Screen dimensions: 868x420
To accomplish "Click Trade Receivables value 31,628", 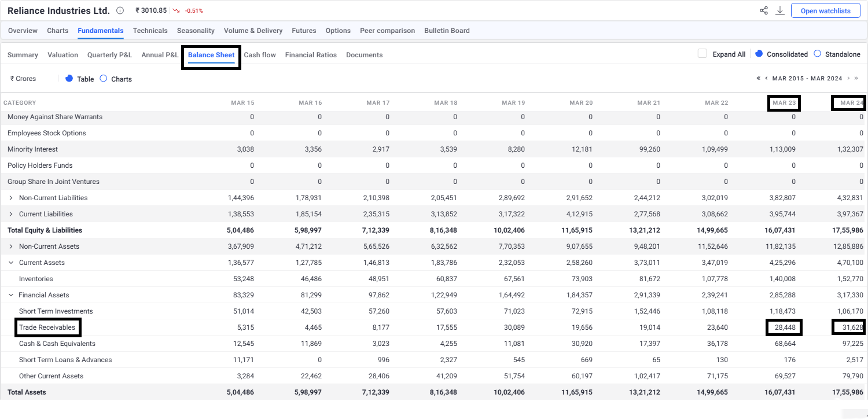I will [852, 327].
